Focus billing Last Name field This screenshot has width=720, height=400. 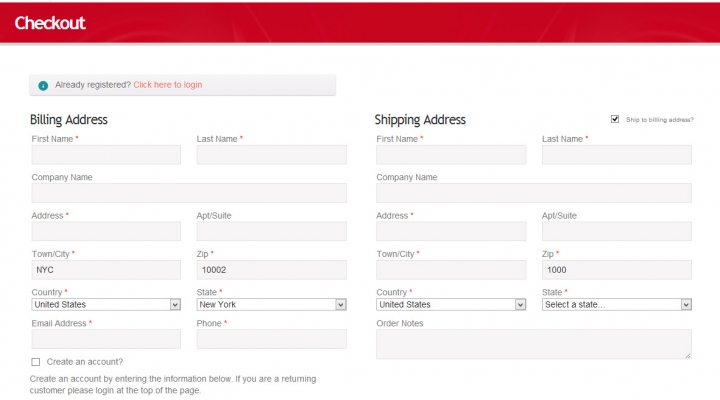coord(271,155)
